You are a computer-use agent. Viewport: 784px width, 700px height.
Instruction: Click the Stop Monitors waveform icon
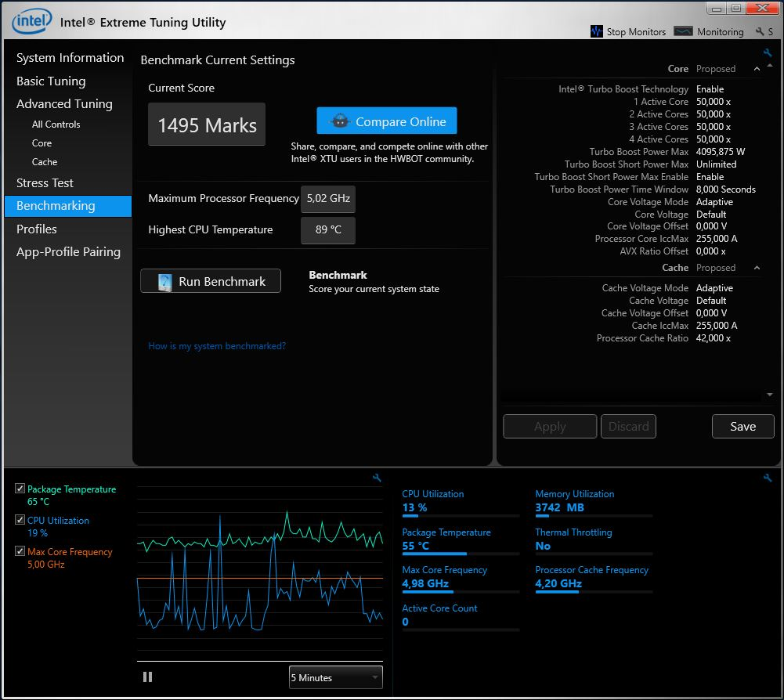click(596, 31)
